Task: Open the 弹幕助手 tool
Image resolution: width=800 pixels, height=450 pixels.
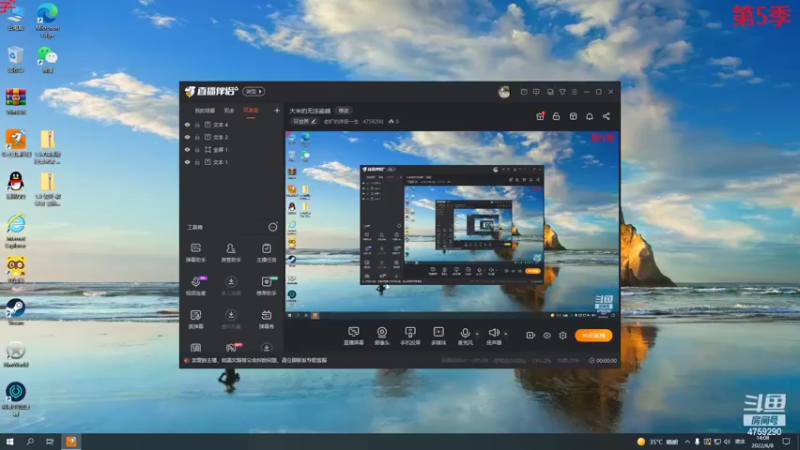Action: click(196, 253)
